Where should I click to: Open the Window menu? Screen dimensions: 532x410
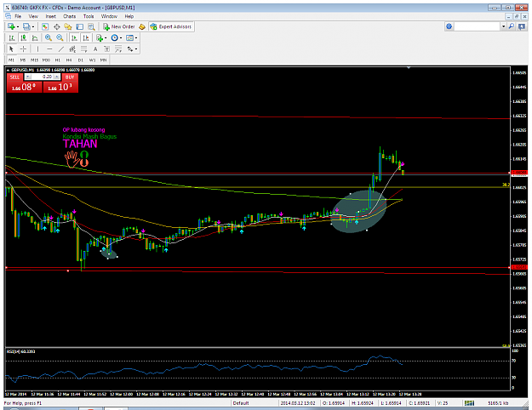(109, 16)
